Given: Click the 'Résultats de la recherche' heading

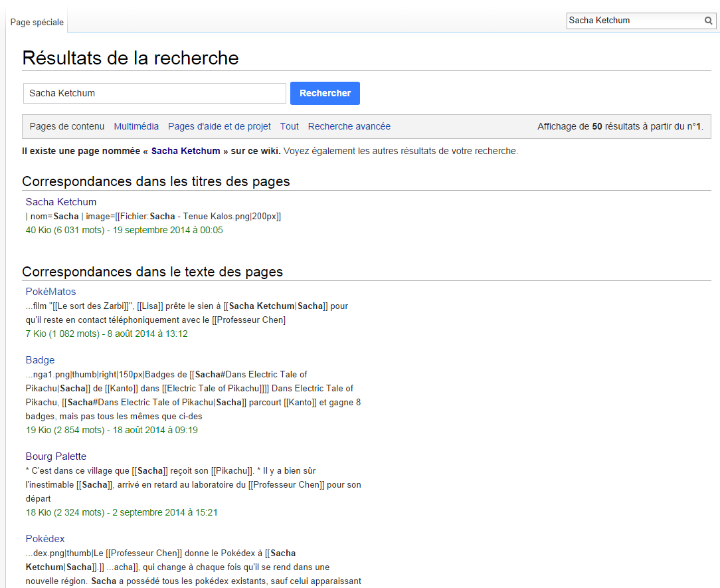Looking at the screenshot, I should (x=130, y=58).
